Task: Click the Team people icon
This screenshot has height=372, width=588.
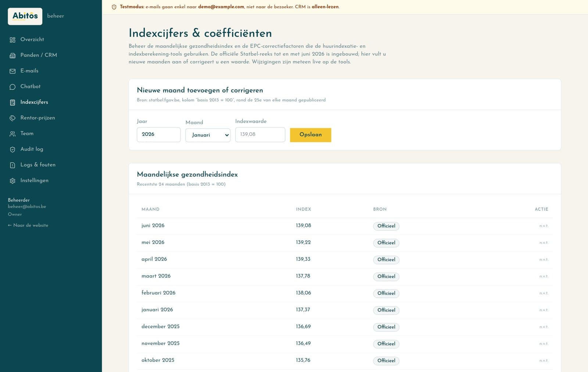Action: click(x=12, y=134)
